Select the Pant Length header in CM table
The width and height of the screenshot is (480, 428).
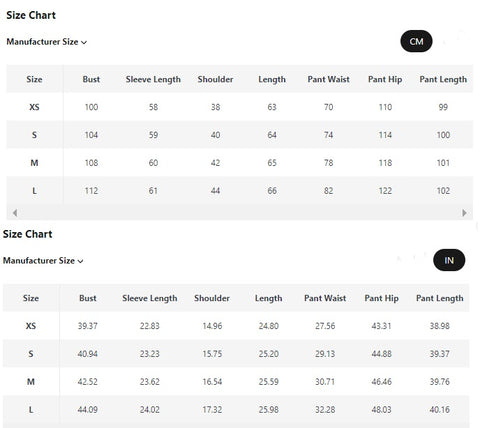pyautogui.click(x=443, y=79)
